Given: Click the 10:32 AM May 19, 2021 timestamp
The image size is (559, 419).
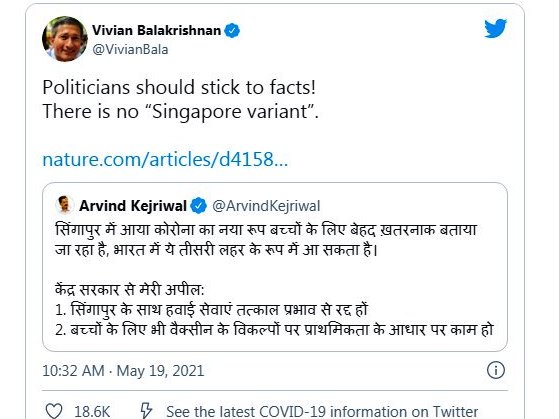Looking at the screenshot, I should tap(123, 371).
